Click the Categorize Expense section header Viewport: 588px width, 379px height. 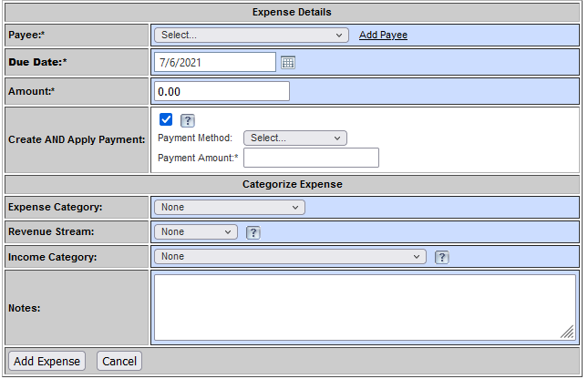(x=292, y=184)
